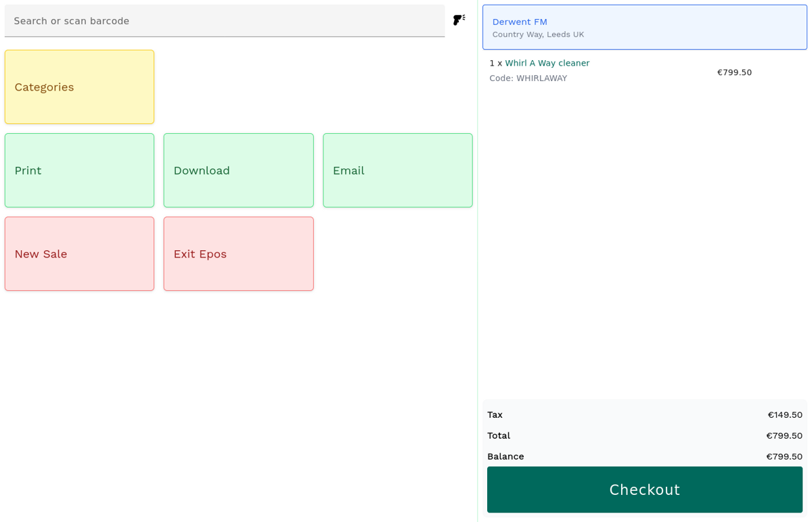Screen dimensions: 812x522
Task: Start a New Sale
Action: (79, 254)
